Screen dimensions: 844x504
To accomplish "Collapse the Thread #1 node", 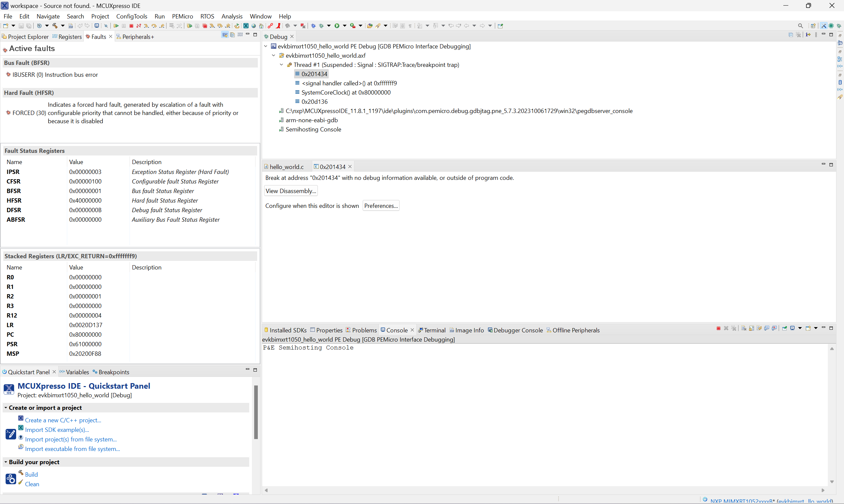I will tap(282, 65).
